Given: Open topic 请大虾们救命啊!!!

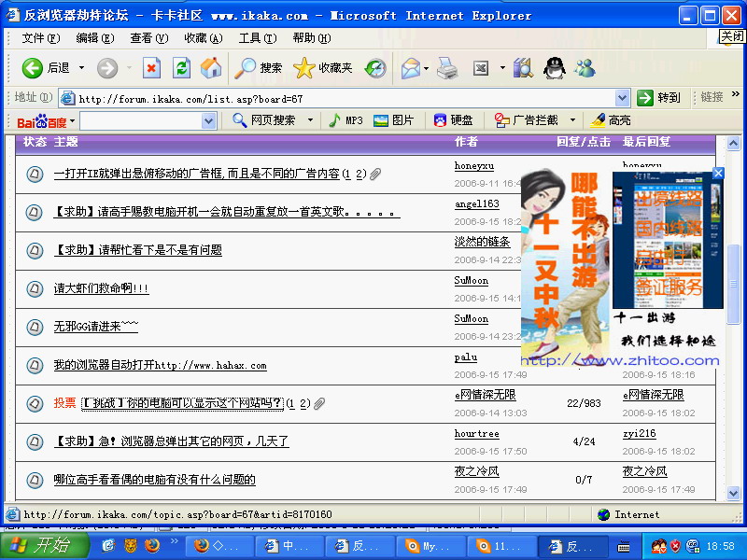Looking at the screenshot, I should click(x=101, y=288).
